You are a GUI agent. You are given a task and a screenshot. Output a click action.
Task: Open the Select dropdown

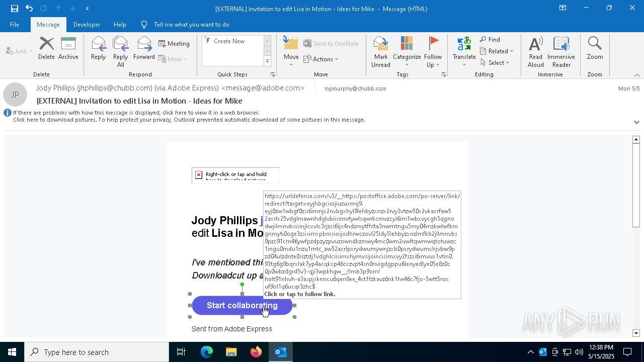(495, 63)
